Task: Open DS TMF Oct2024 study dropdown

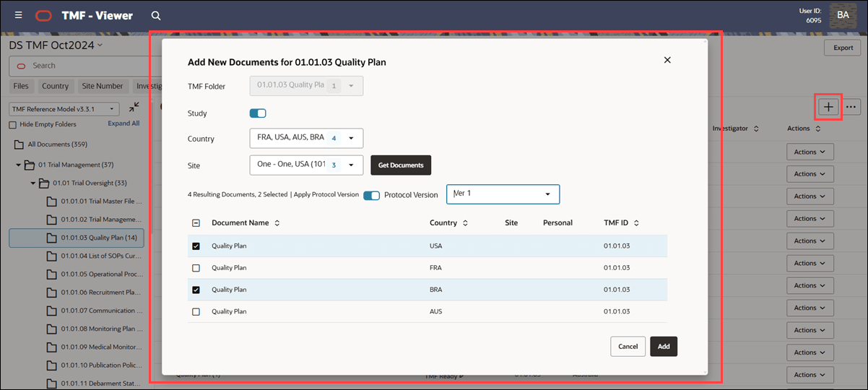Action: point(56,45)
